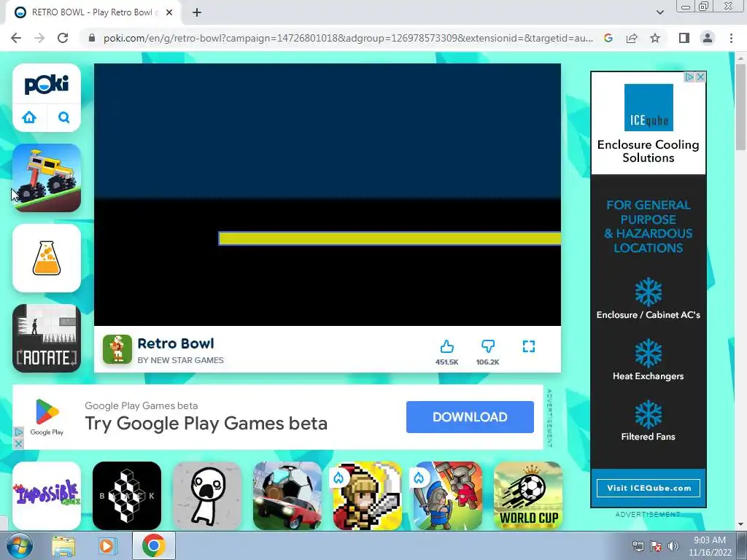
Task: Share this page via toolbar icon
Action: (632, 38)
